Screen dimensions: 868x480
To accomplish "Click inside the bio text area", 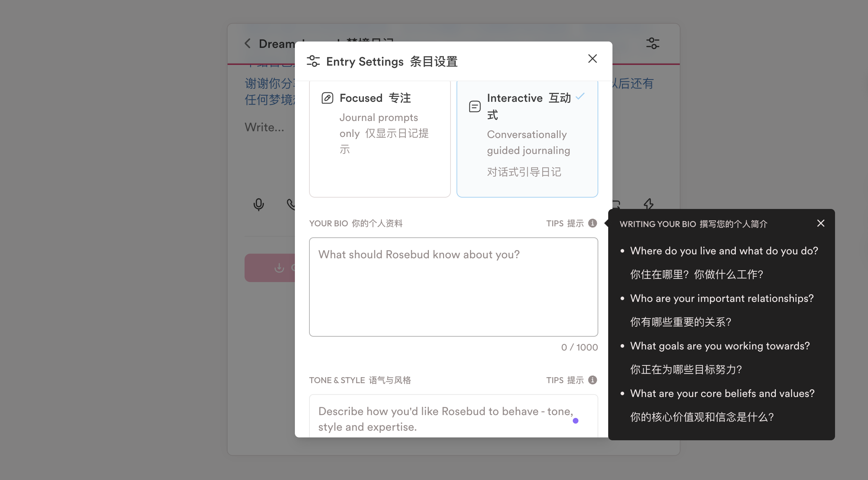I will coord(453,287).
